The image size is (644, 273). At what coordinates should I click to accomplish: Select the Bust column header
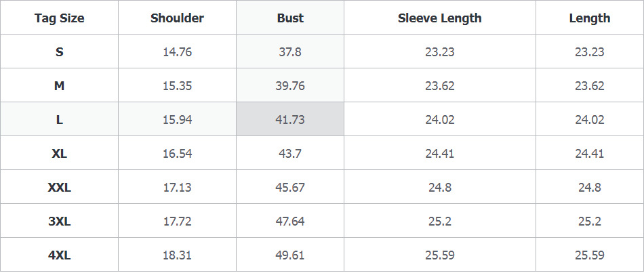290,18
